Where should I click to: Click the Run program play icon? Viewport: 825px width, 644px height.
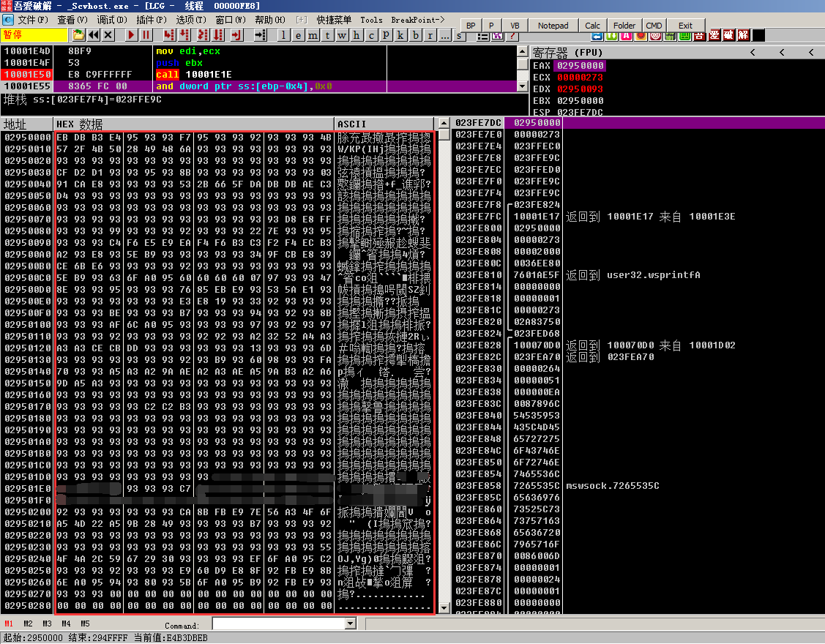[131, 34]
